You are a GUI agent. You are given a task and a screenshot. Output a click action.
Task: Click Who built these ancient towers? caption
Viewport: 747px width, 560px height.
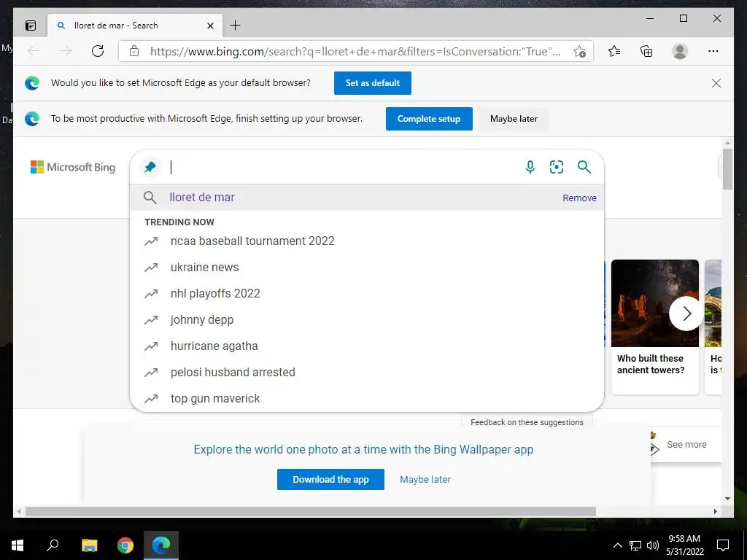[650, 365]
